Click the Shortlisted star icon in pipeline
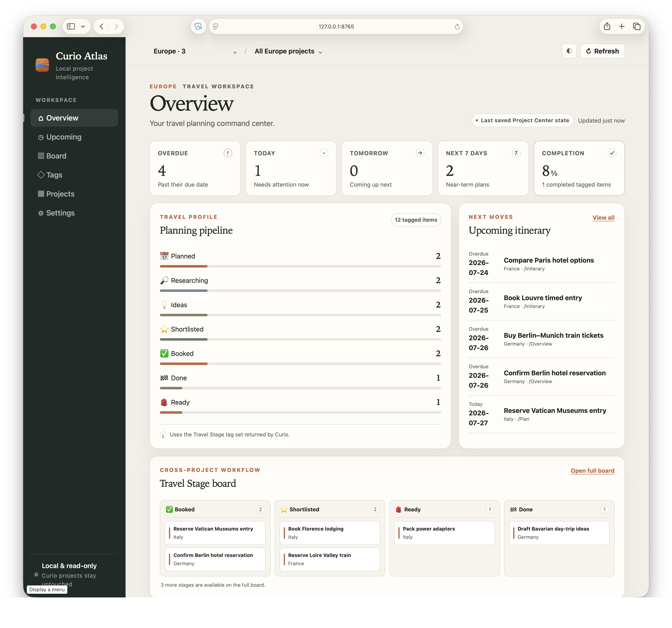Image resolution: width=672 pixels, height=628 pixels. click(x=164, y=329)
